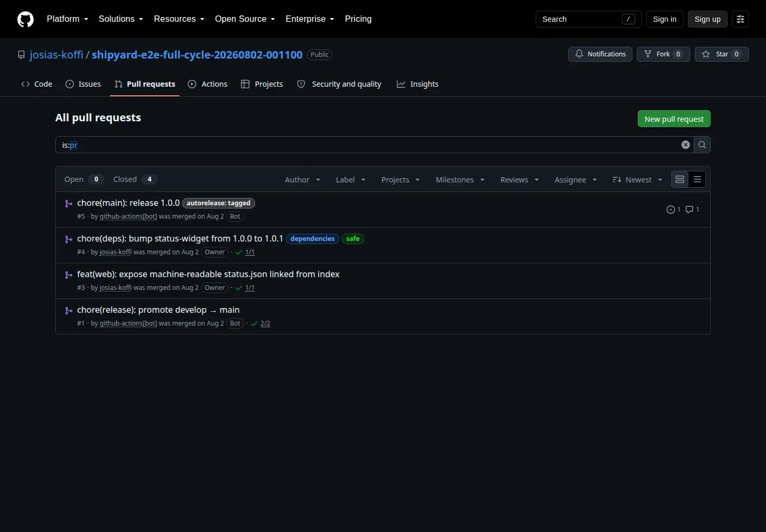Switch to the compact list density view
Screen dimensions: 766x532
click(x=697, y=180)
